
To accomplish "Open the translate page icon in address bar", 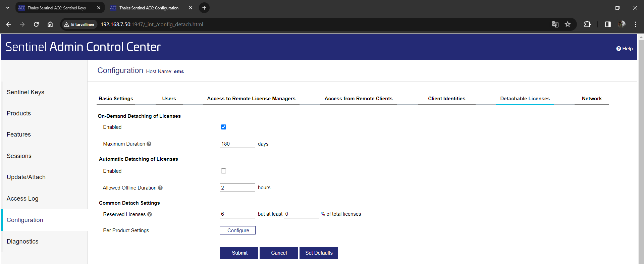I will point(555,24).
